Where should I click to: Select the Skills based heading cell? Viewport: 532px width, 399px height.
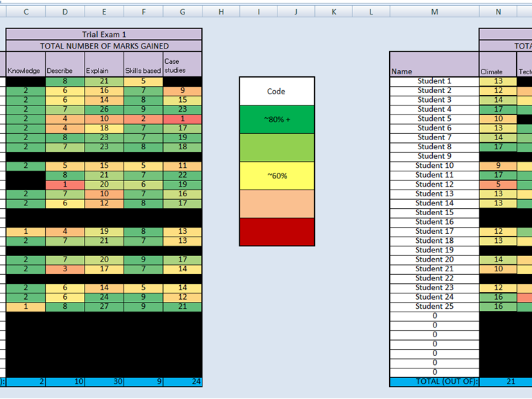(x=143, y=65)
